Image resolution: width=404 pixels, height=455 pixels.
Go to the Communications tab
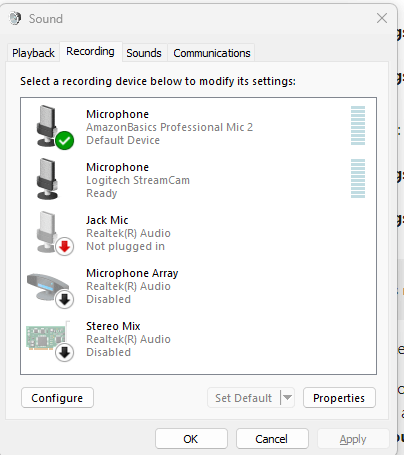point(212,53)
